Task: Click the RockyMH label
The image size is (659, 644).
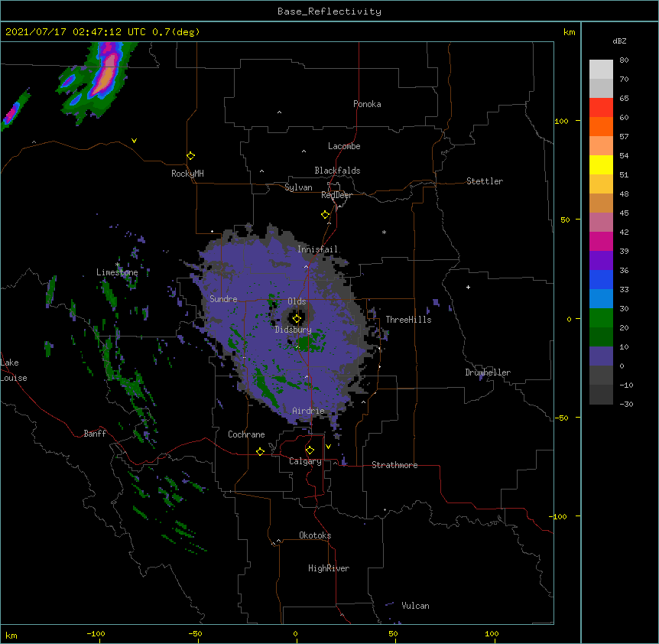Action: pos(187,174)
